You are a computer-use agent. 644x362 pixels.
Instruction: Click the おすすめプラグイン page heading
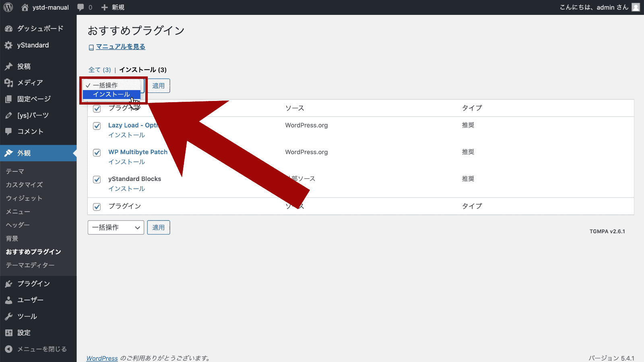(136, 31)
